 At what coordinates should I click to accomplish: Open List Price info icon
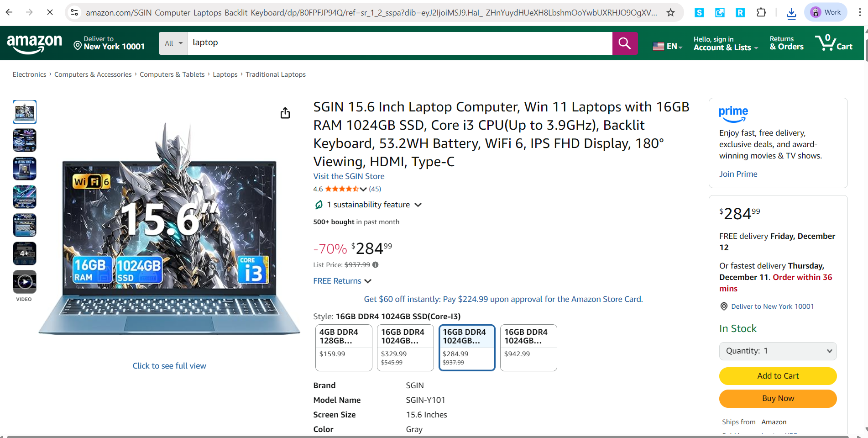coord(375,265)
